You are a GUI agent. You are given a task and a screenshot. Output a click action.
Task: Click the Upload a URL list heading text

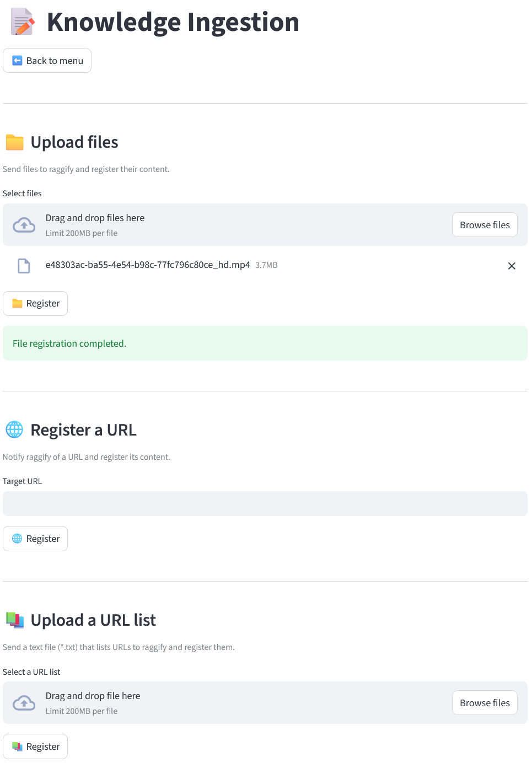click(x=93, y=620)
